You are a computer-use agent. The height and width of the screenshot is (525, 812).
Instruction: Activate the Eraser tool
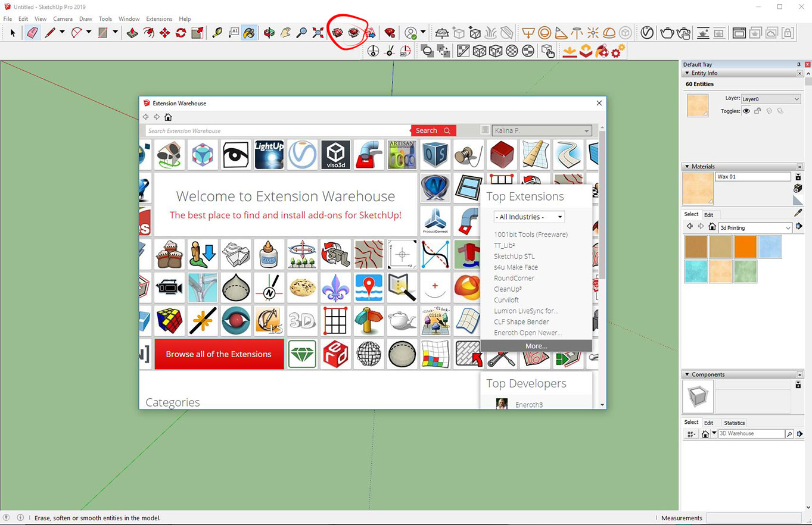pyautogui.click(x=33, y=33)
